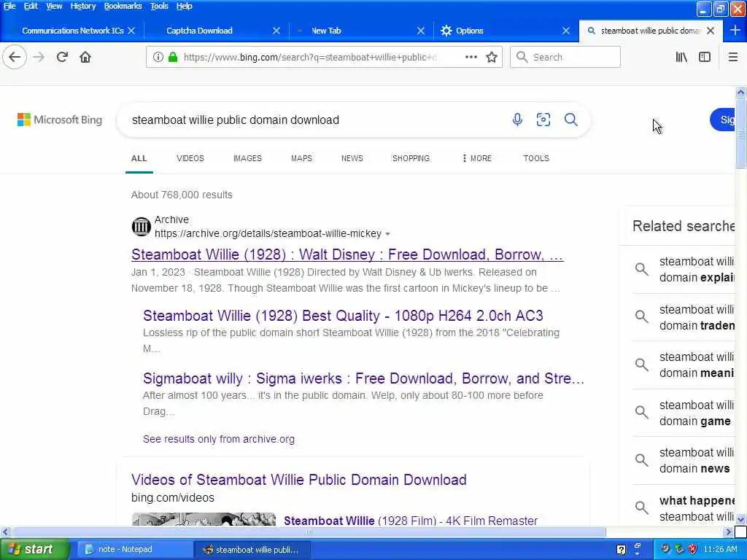The height and width of the screenshot is (560, 747).
Task: Close the Communications Network ICs tab
Action: [x=131, y=31]
